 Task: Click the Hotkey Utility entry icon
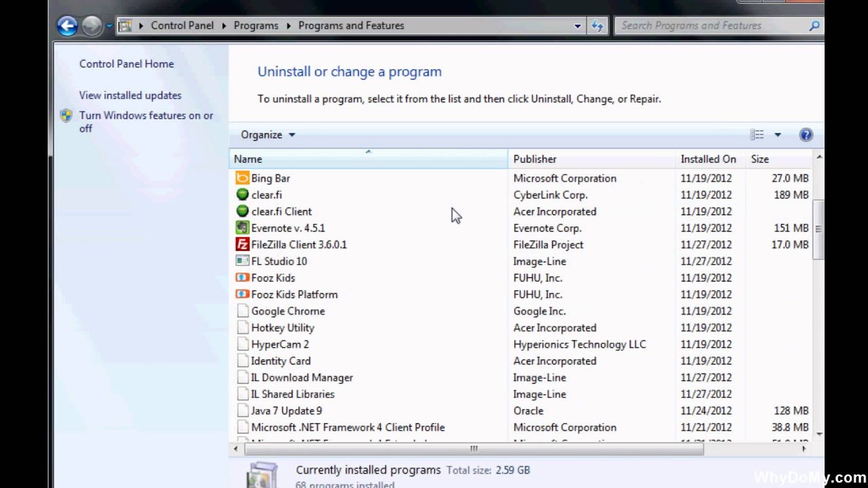[x=243, y=327]
